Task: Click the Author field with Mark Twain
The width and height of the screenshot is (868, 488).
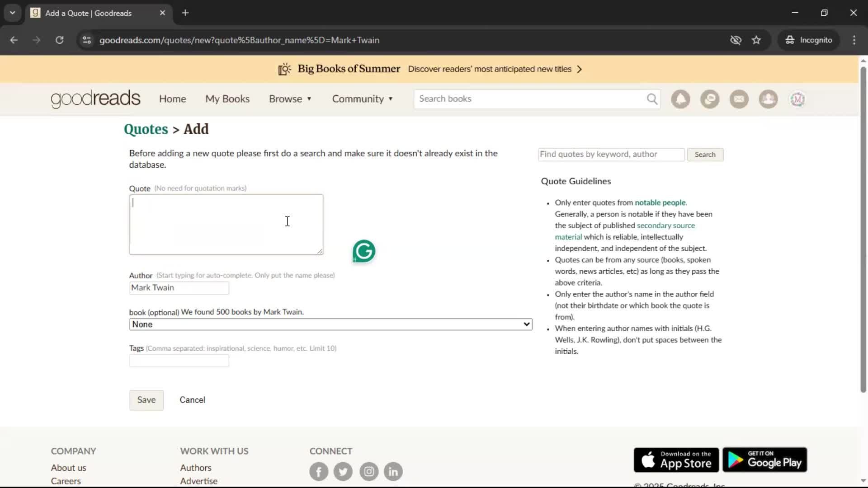Action: [x=179, y=288]
